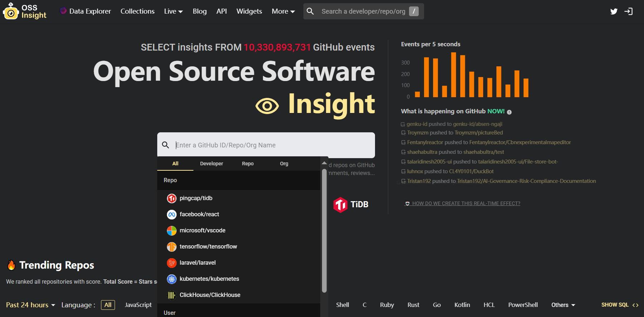Switch to the Org search tab
This screenshot has width=644, height=317.
284,164
